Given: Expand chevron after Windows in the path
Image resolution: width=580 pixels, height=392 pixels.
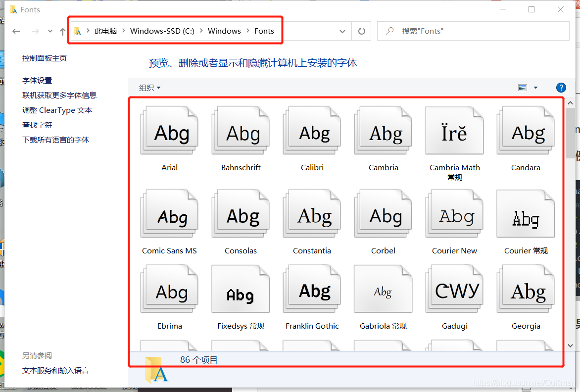Looking at the screenshot, I should coord(248,31).
